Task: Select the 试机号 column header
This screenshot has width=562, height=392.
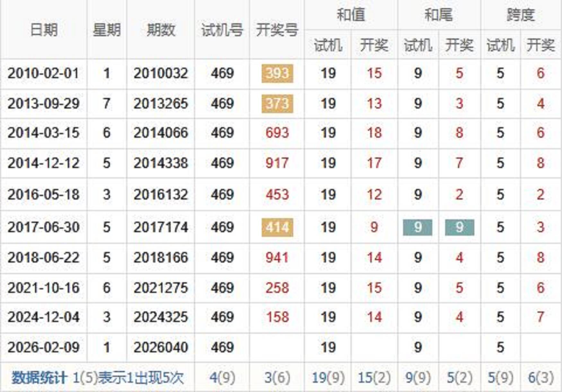Action: tap(222, 30)
